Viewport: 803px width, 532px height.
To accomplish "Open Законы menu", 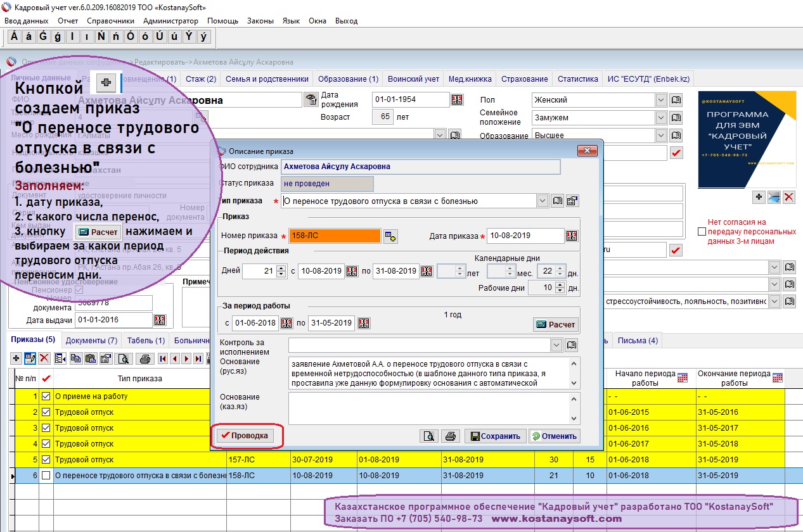I will (x=260, y=21).
